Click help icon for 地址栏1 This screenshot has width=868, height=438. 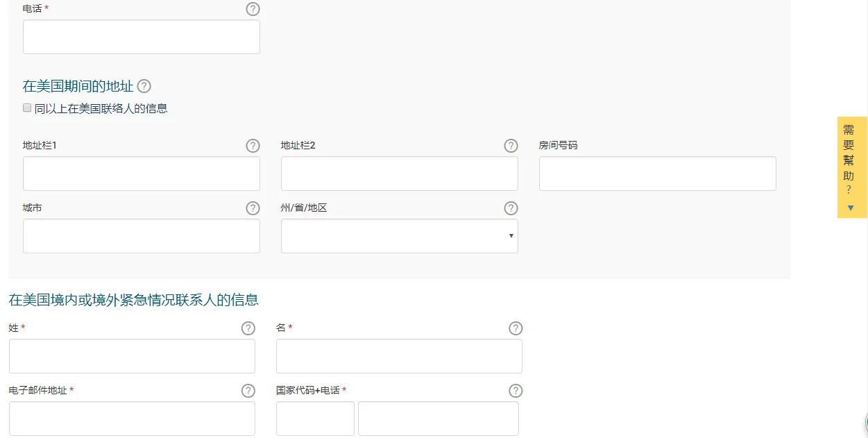(253, 146)
